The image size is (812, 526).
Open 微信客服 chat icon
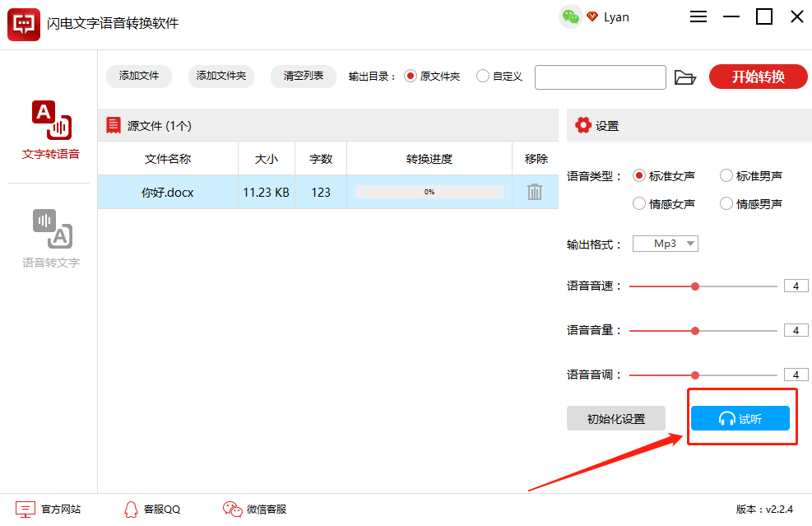pyautogui.click(x=233, y=509)
